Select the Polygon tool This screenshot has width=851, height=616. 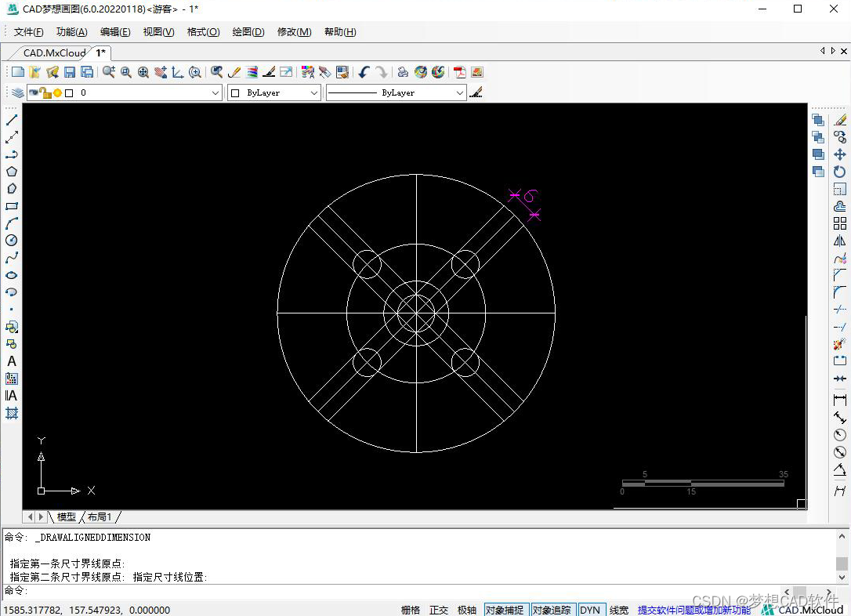point(12,172)
